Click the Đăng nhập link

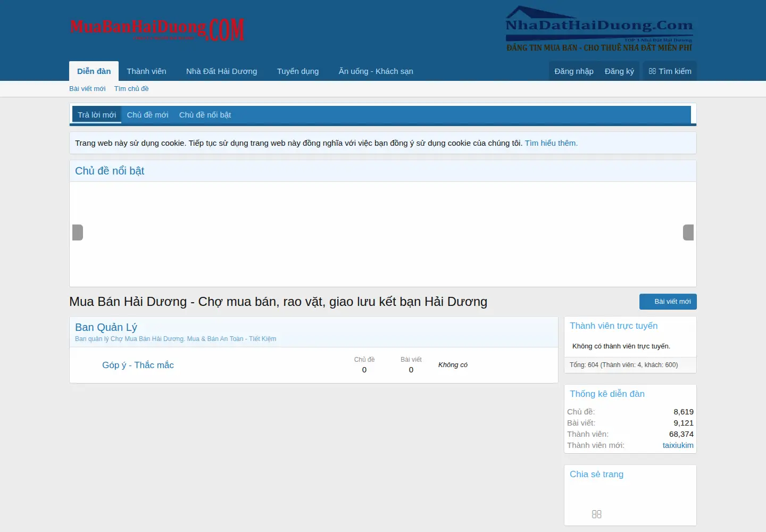[x=574, y=71]
